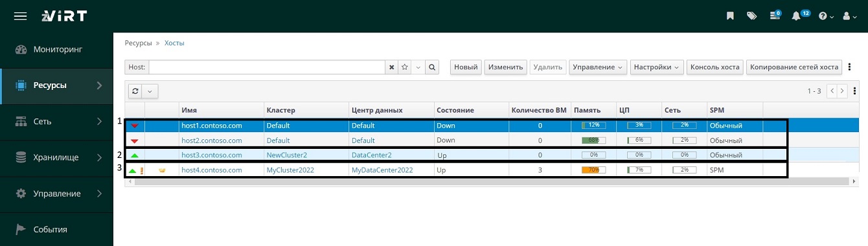The height and width of the screenshot is (246, 868).
Task: Open the help question mark menu
Action: (825, 16)
